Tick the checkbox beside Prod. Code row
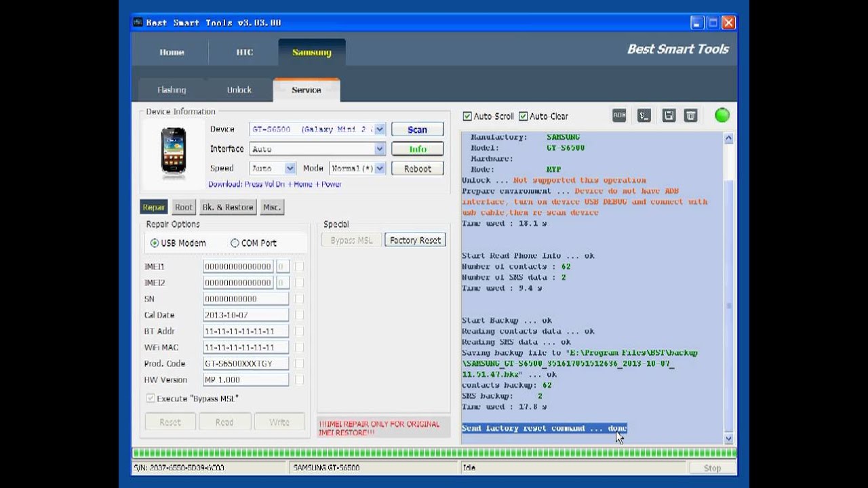This screenshot has height=488, width=868. pyautogui.click(x=299, y=364)
